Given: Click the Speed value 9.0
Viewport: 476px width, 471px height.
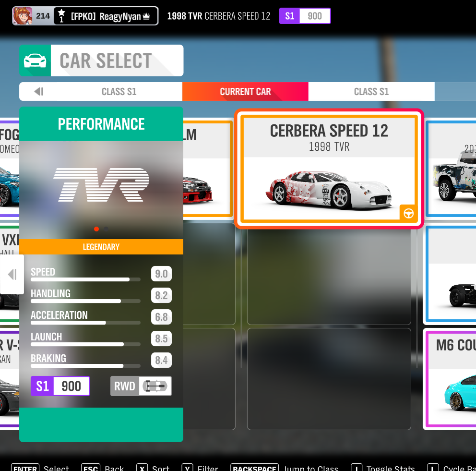Looking at the screenshot, I should pyautogui.click(x=161, y=274).
